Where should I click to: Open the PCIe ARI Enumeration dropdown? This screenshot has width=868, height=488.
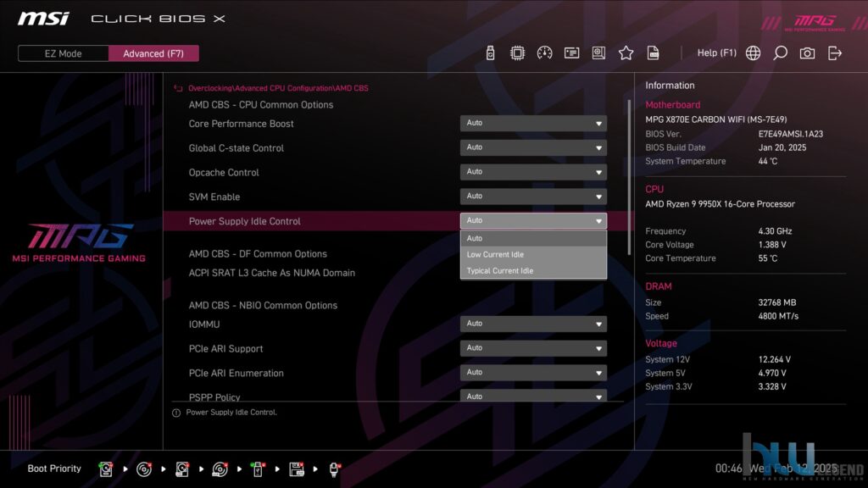(x=533, y=373)
